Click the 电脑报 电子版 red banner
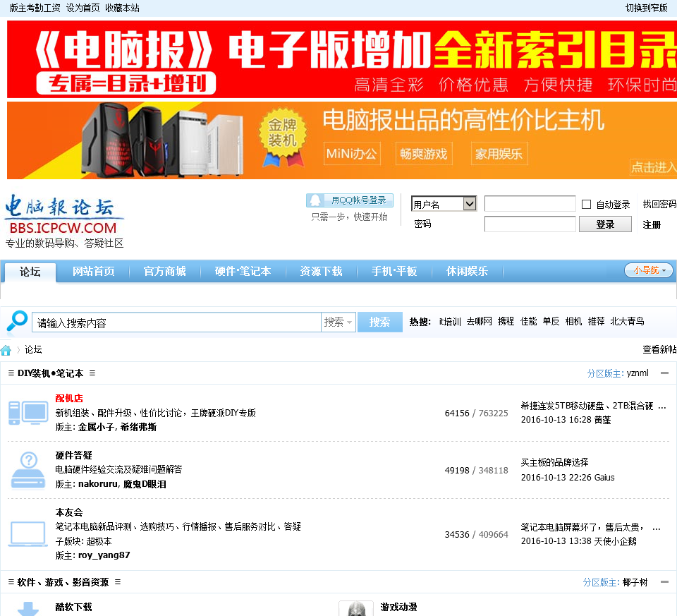Screen dimensions: 677x616 click(x=342, y=59)
